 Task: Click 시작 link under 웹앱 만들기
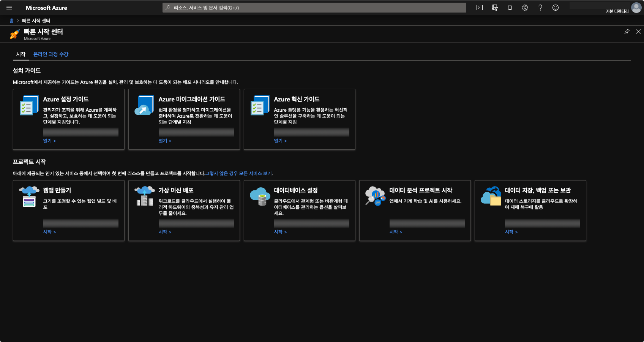point(49,232)
